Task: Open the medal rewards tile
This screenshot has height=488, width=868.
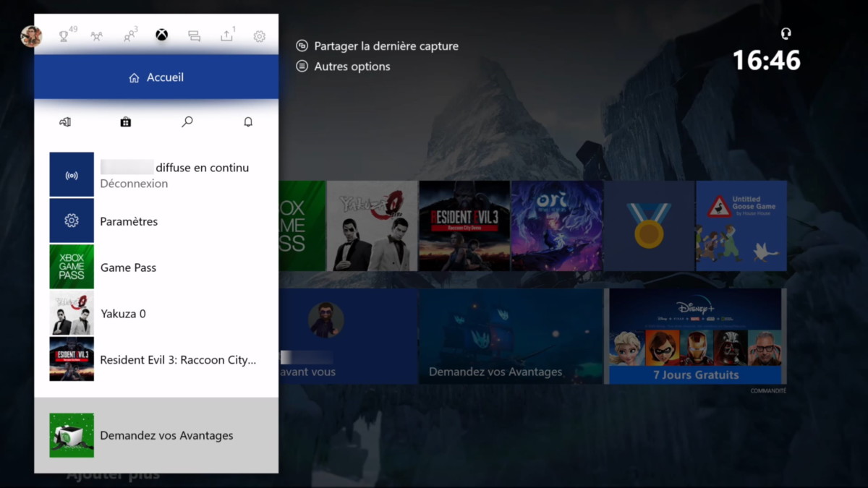Action: point(650,226)
